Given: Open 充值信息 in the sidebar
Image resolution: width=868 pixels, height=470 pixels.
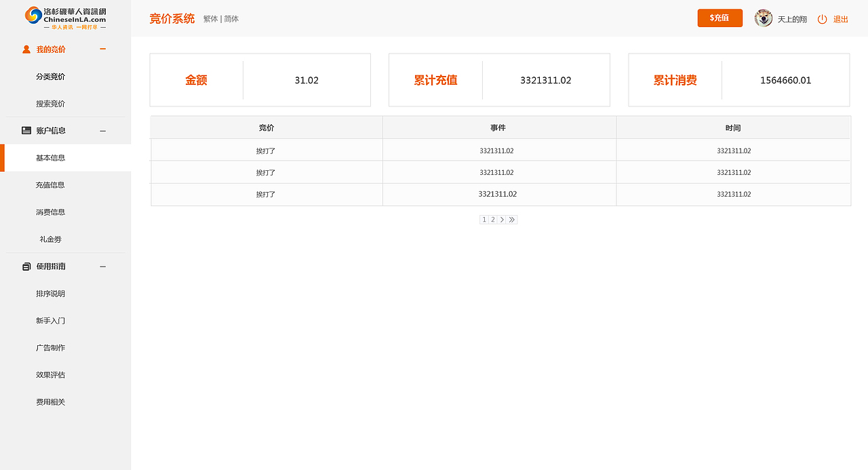Looking at the screenshot, I should click(51, 185).
